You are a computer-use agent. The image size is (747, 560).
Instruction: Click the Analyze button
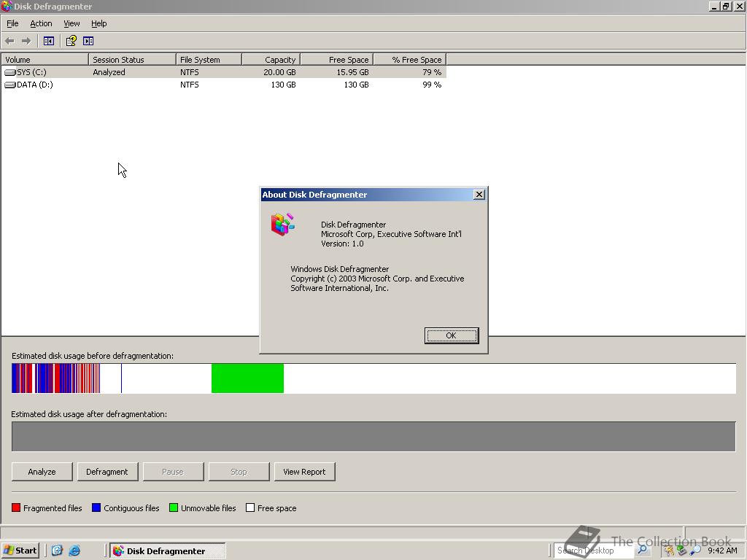click(x=42, y=472)
